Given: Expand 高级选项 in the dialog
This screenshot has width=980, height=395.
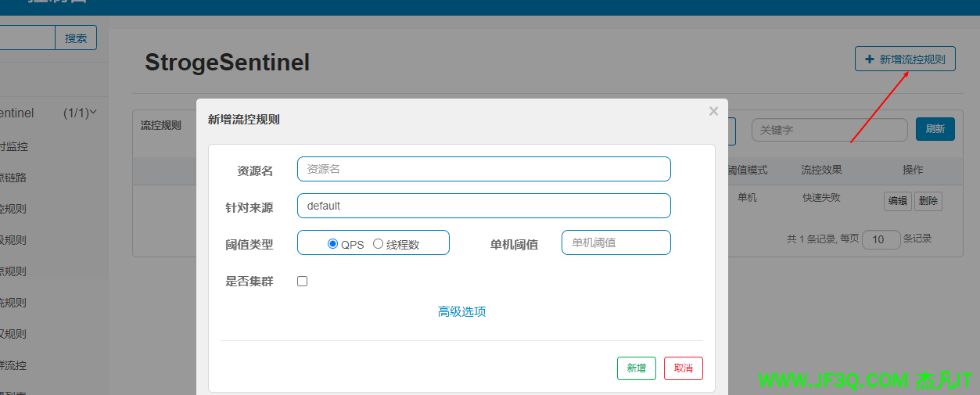Looking at the screenshot, I should click(x=461, y=312).
